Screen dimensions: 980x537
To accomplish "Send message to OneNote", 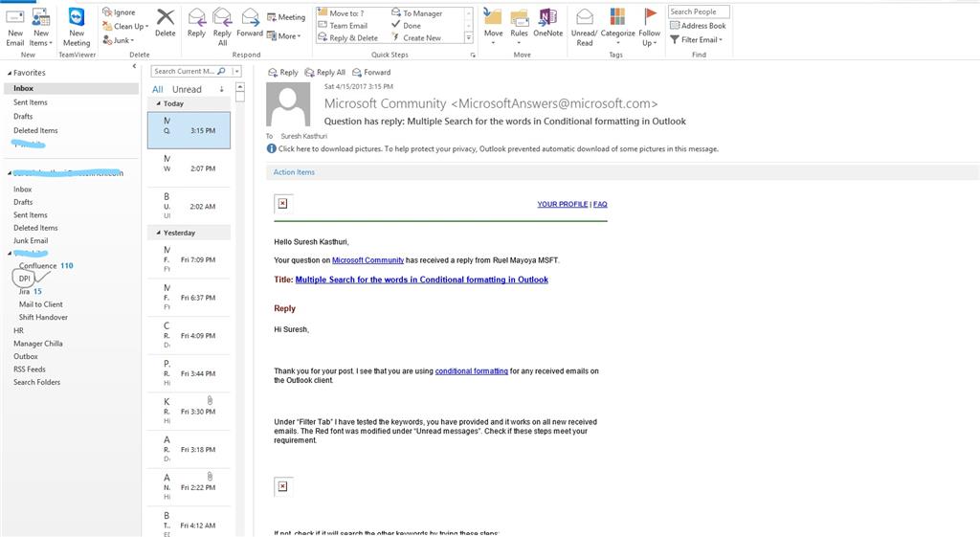I will click(548, 23).
